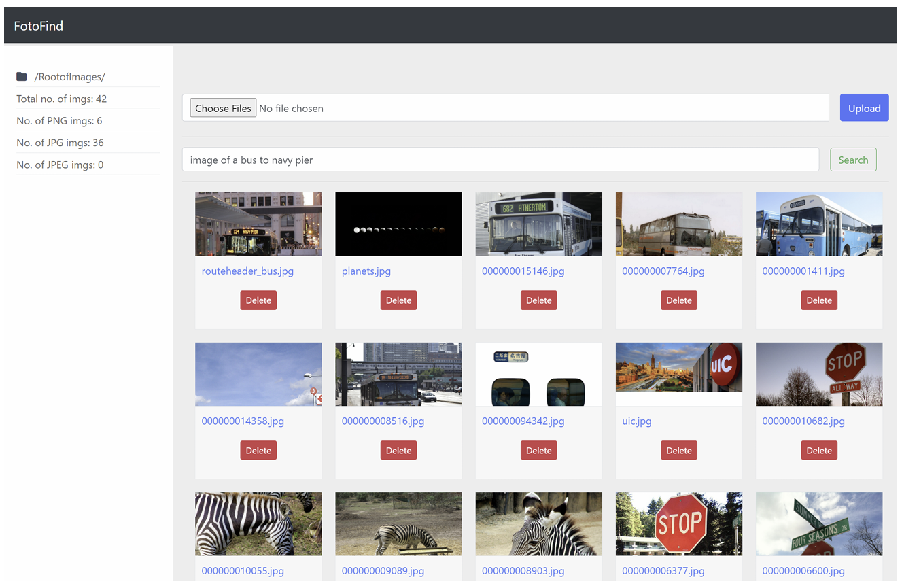The width and height of the screenshot is (902, 588).
Task: Click the Stop All Way sign thumbnail
Action: coord(818,374)
